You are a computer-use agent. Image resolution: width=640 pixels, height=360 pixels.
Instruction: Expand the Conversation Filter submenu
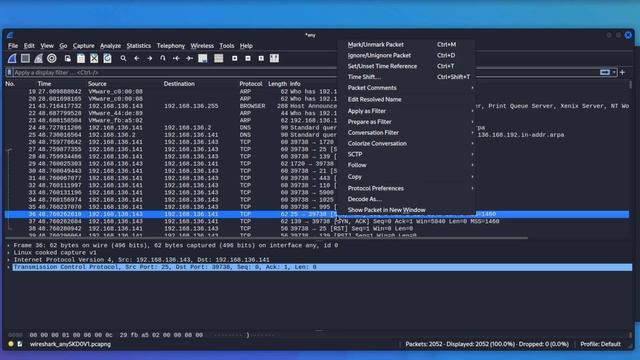(x=407, y=133)
